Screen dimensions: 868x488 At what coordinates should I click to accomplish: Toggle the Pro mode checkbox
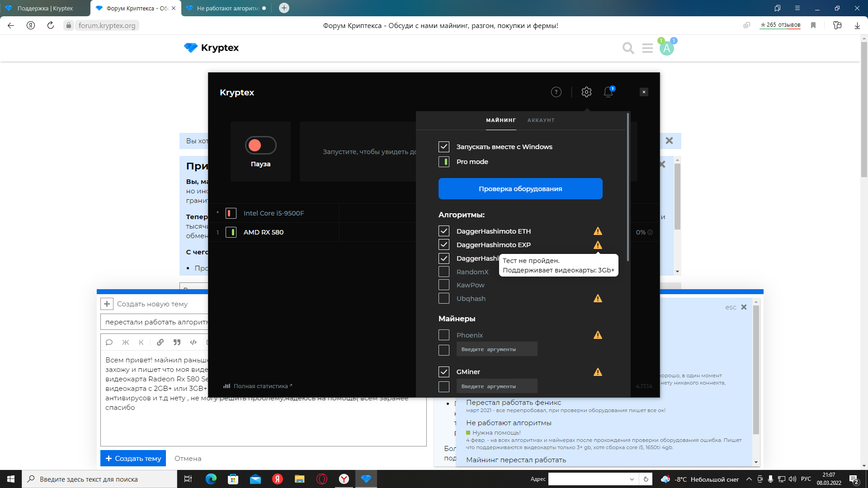click(x=443, y=161)
